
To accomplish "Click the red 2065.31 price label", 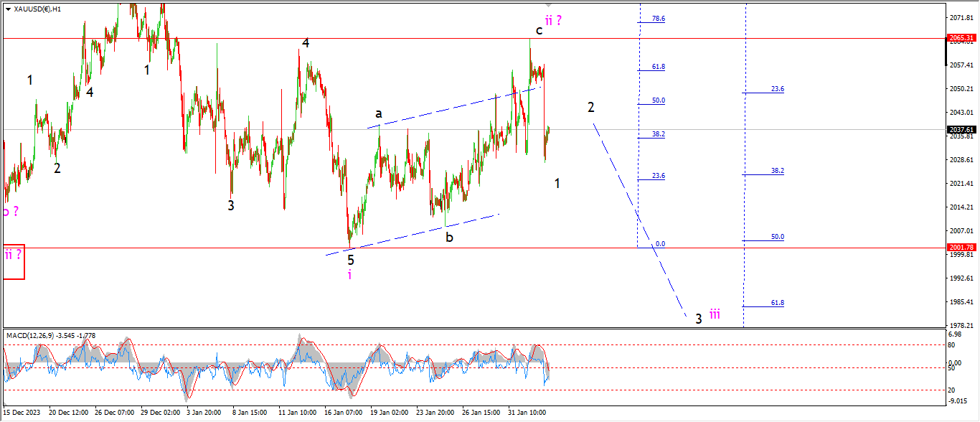I will tap(961, 38).
